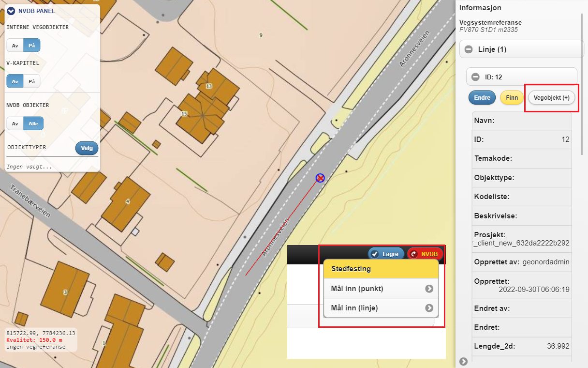Open the Velg object types button

87,149
